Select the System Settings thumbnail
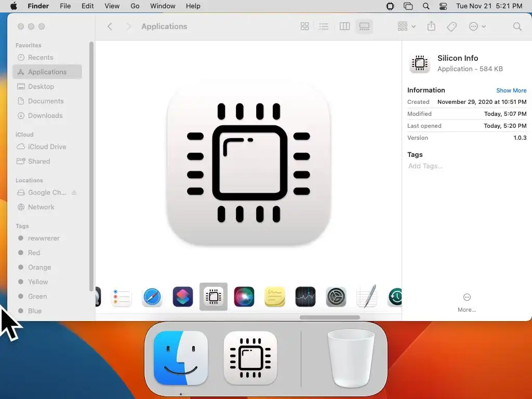 pyautogui.click(x=336, y=297)
